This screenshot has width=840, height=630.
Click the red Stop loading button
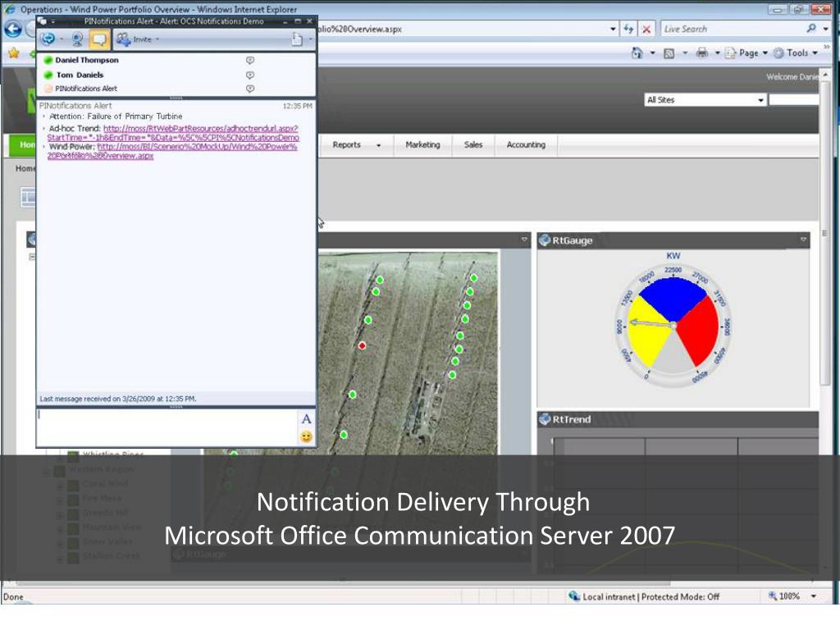pos(646,29)
